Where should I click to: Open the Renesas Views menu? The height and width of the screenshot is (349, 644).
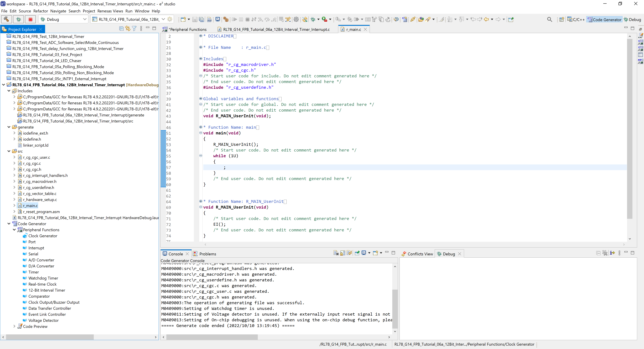(110, 11)
